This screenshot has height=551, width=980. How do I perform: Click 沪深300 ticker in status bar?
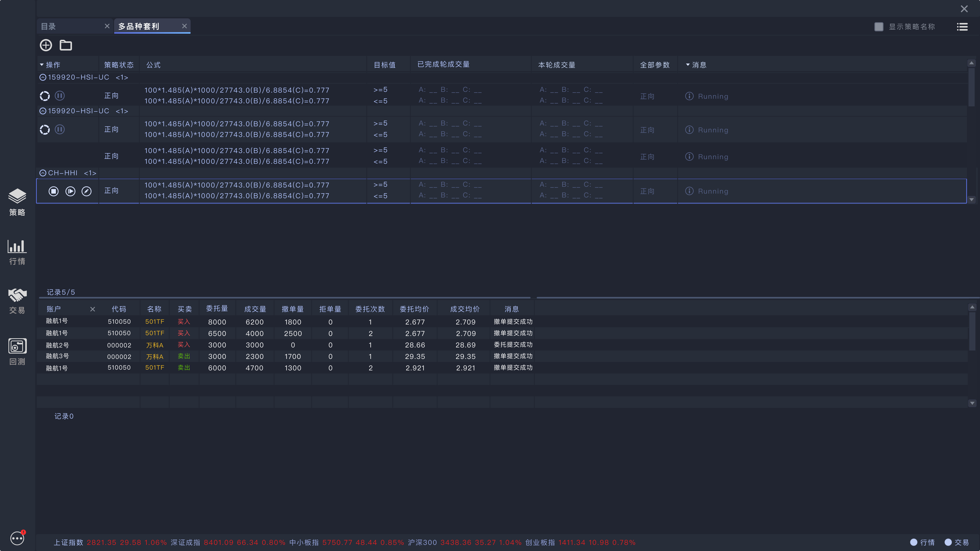click(x=464, y=543)
